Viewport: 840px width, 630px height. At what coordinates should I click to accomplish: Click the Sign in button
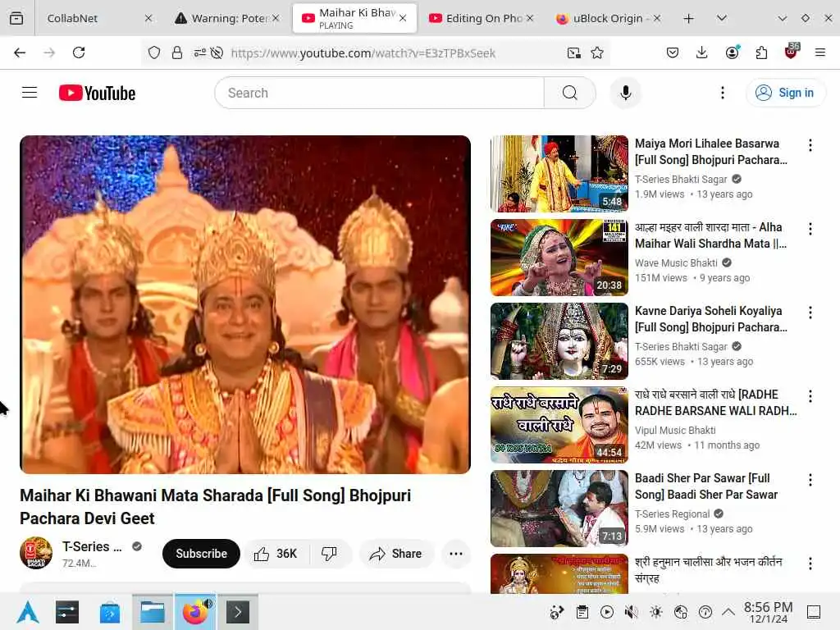coord(785,93)
